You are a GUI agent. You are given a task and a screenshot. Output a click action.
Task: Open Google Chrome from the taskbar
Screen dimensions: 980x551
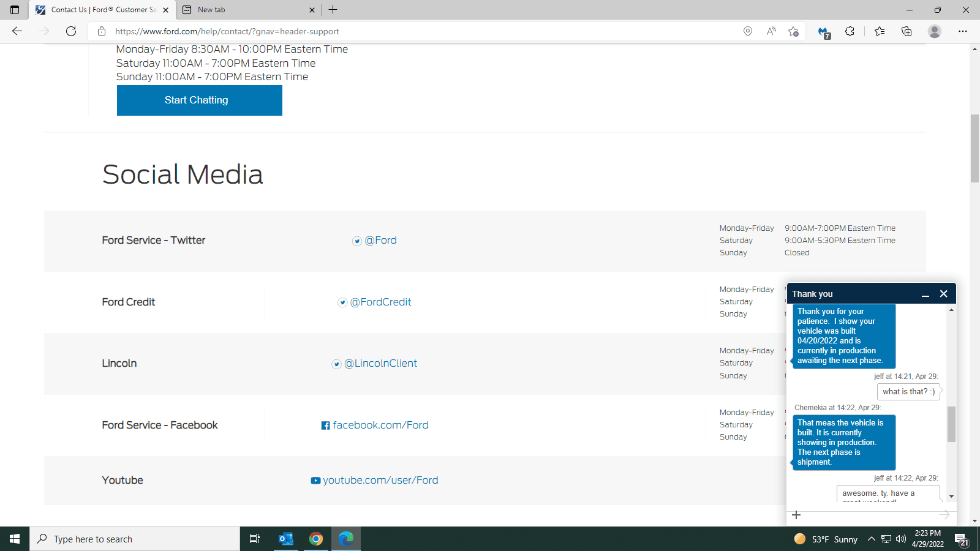[x=316, y=539]
